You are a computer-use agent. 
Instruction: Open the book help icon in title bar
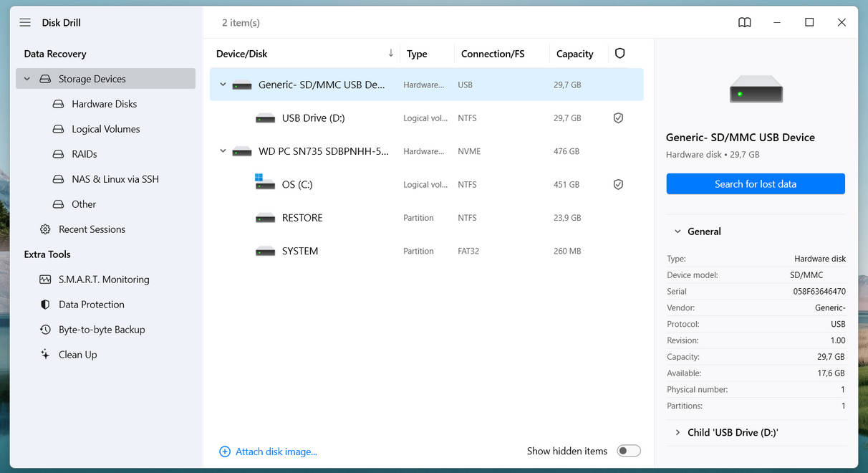coord(745,23)
